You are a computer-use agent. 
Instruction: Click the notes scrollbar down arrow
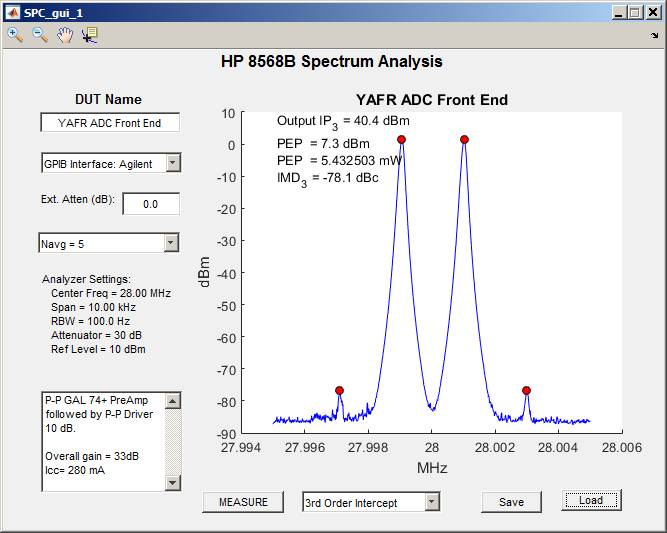tap(173, 483)
